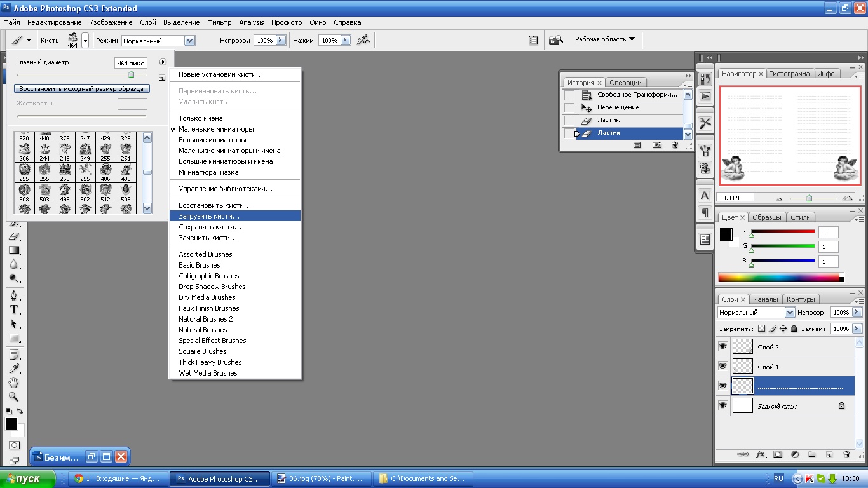
Task: Select the Dodge tool
Action: (14, 278)
